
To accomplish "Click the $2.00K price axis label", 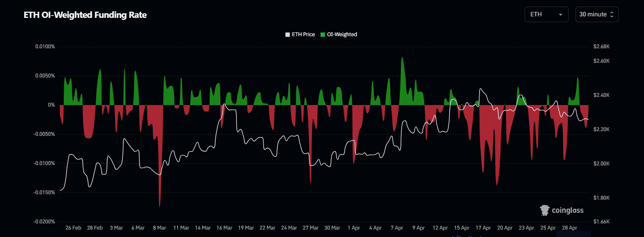I will tap(601, 163).
